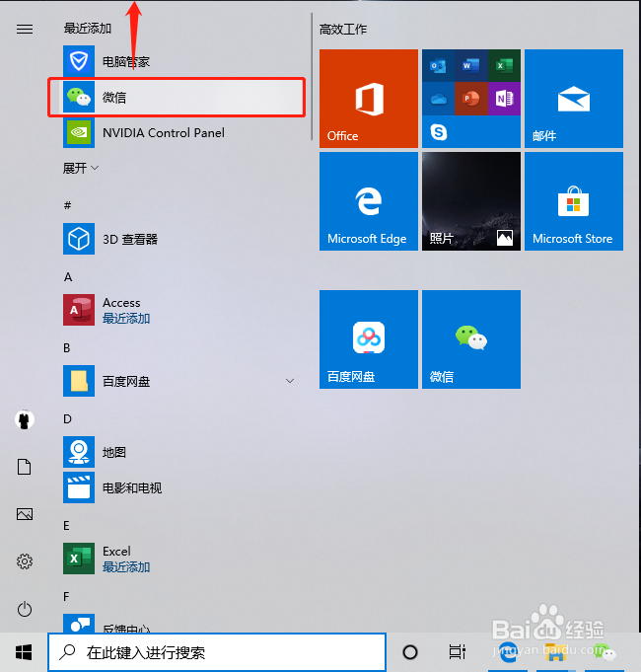
Task: Click the letter A group header
Action: [68, 277]
